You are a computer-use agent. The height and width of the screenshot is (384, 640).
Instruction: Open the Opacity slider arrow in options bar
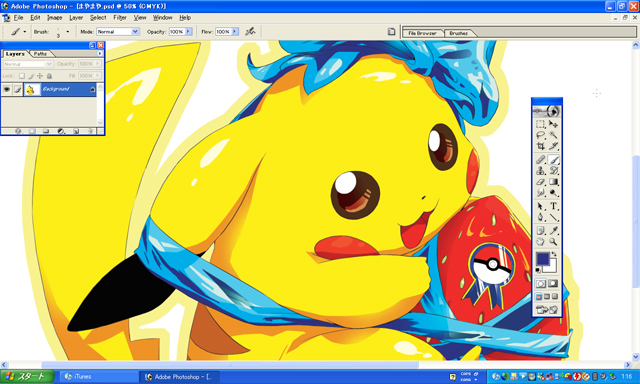(189, 31)
